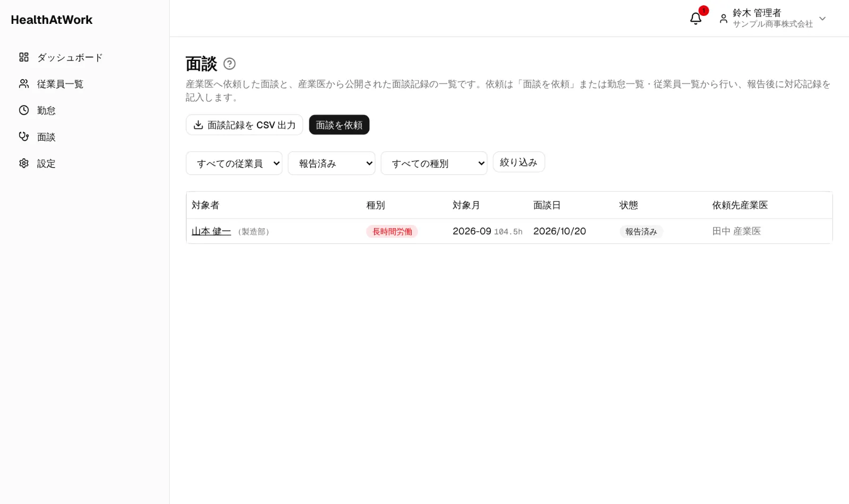Click the 2026-09 target month cell

(472, 231)
